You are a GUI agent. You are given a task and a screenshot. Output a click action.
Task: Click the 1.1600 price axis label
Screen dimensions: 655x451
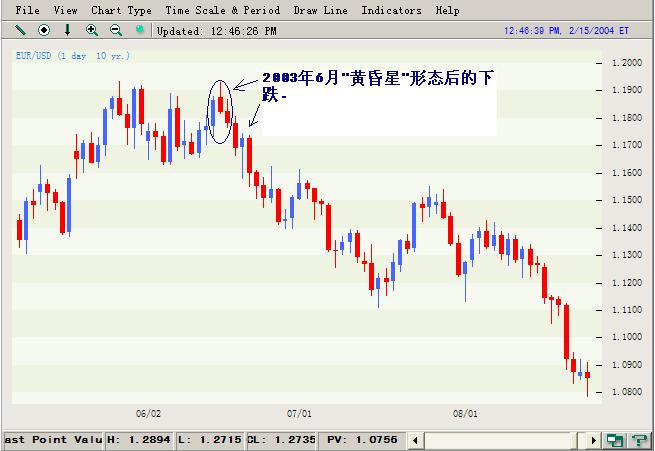coord(627,172)
